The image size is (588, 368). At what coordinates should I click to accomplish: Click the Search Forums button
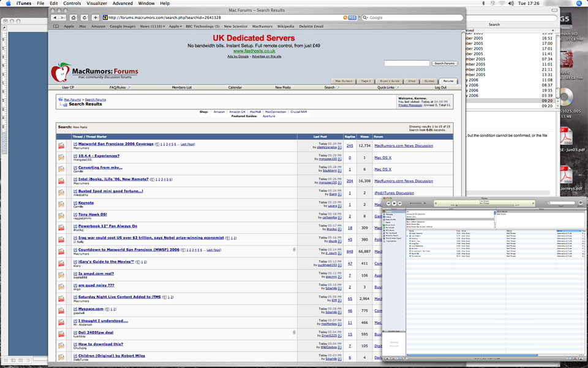445,63
